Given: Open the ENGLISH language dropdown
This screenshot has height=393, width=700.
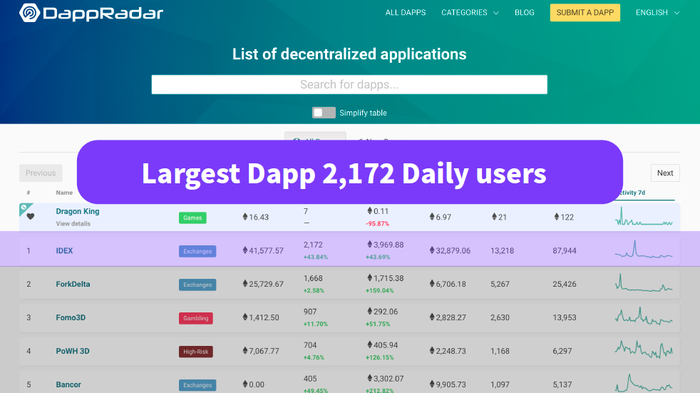Looking at the screenshot, I should click(x=657, y=13).
